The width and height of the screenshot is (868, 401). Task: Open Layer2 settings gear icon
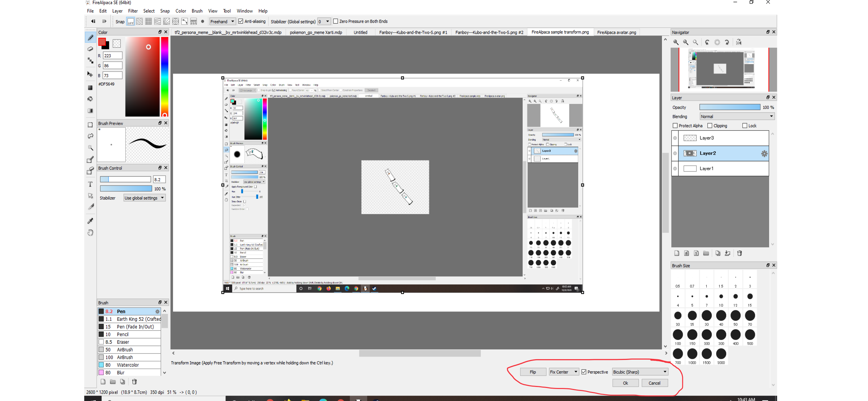(x=764, y=153)
